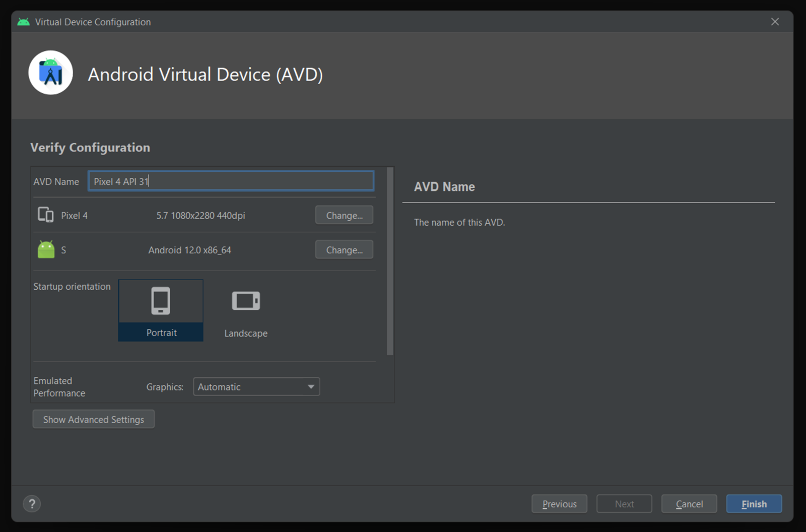Show Advanced Settings
This screenshot has width=806, height=532.
[x=94, y=419]
